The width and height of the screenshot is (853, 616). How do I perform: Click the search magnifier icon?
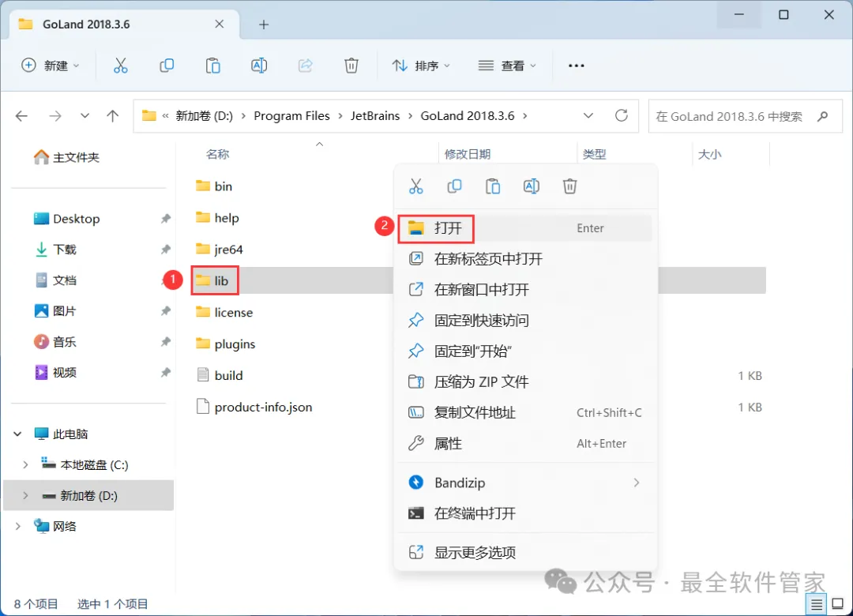click(x=822, y=116)
